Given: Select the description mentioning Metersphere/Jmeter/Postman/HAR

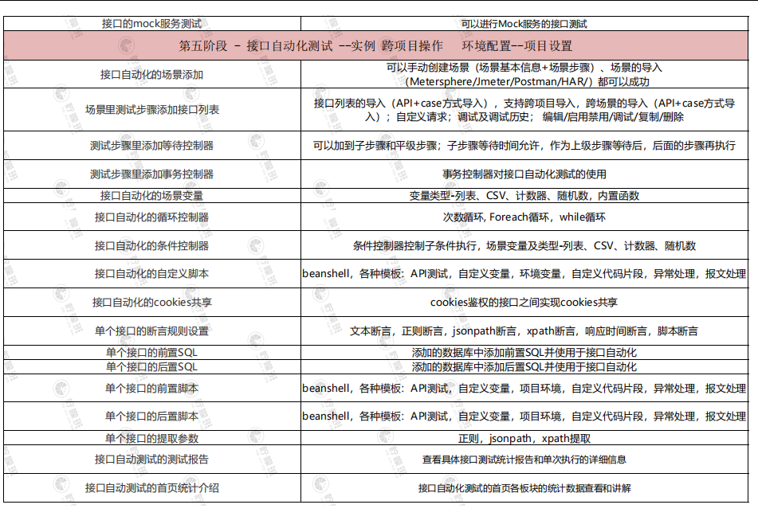Looking at the screenshot, I should (x=524, y=74).
